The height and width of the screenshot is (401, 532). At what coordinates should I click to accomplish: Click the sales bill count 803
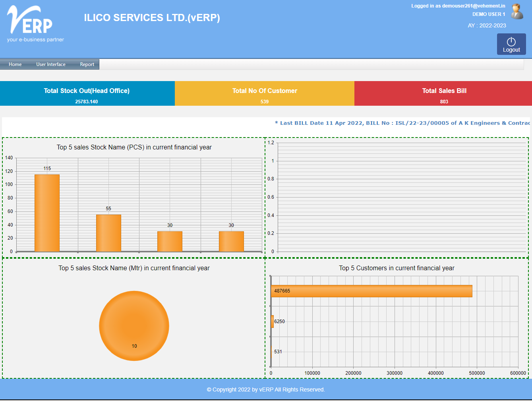pyautogui.click(x=444, y=102)
